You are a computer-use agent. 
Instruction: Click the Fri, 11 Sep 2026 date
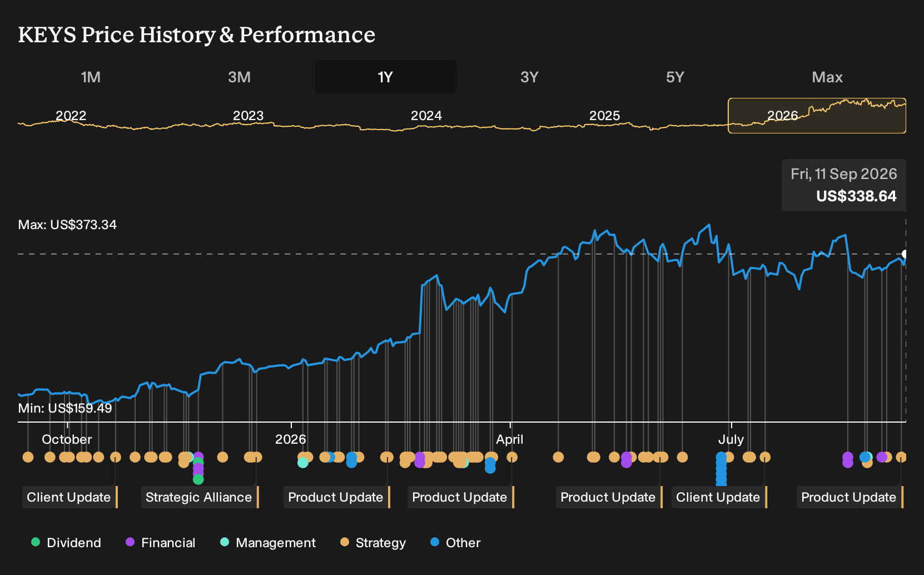coord(844,174)
